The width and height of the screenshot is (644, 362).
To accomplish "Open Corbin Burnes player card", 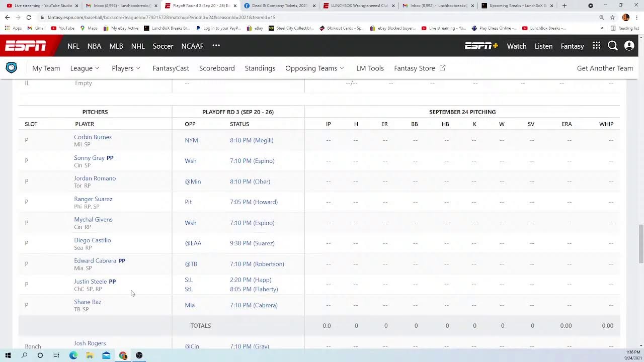I will 93,137.
